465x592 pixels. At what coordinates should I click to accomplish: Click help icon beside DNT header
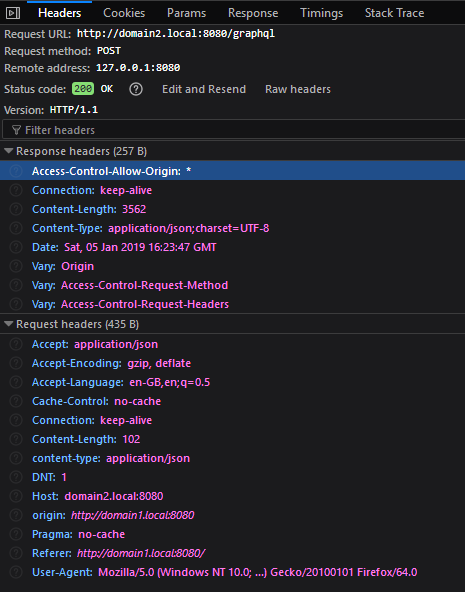16,477
